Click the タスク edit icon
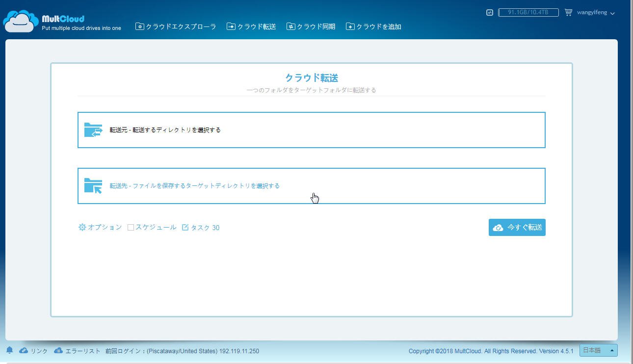Image resolution: width=633 pixels, height=364 pixels. click(185, 228)
